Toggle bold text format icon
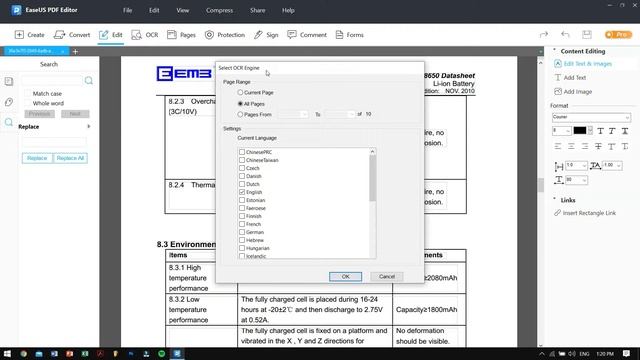 pyautogui.click(x=600, y=131)
